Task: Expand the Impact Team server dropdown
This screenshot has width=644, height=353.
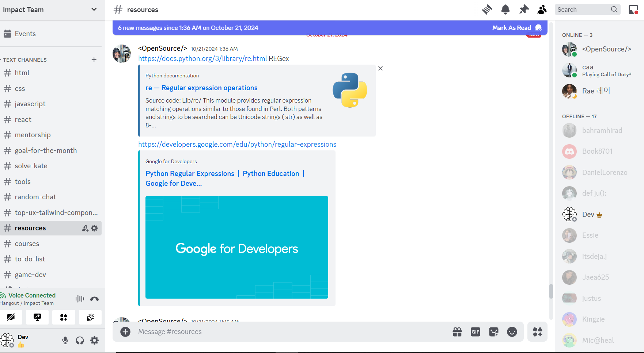Action: [94, 9]
